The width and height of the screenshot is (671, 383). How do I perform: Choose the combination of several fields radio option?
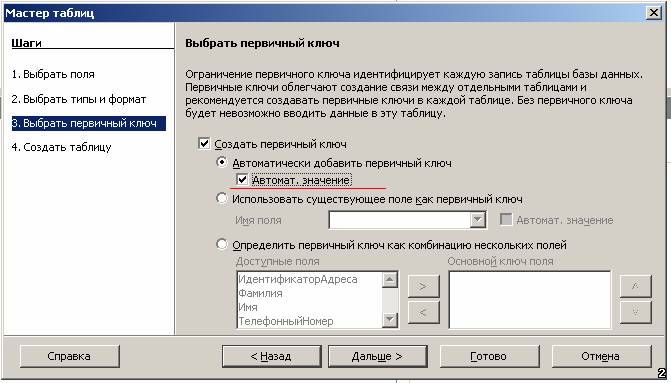click(x=222, y=244)
